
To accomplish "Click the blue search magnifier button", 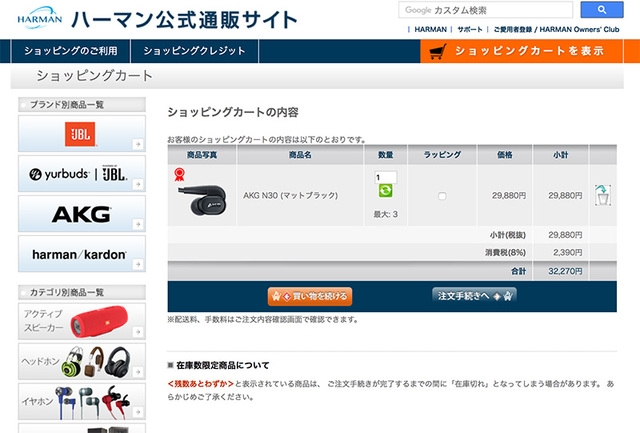I will (602, 10).
